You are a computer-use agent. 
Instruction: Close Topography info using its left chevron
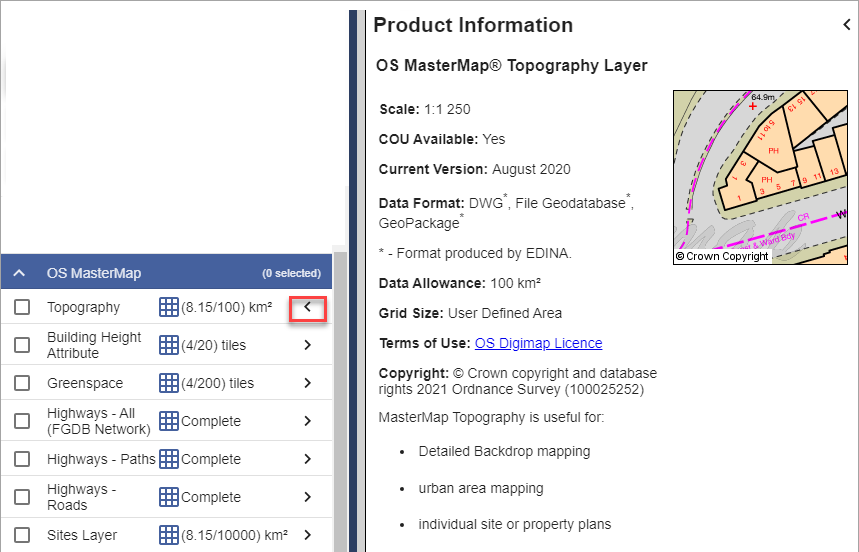pos(307,307)
